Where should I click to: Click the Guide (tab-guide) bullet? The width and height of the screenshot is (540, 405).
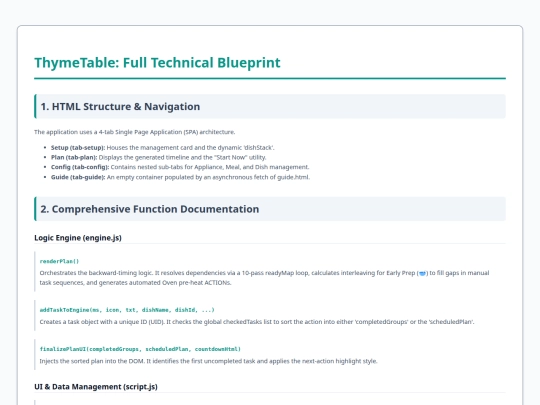coord(180,177)
